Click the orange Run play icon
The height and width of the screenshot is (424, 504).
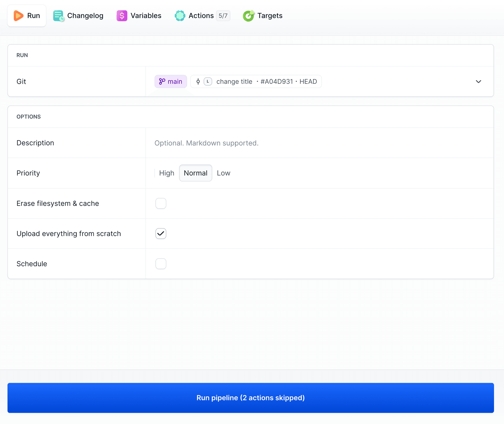pyautogui.click(x=18, y=16)
